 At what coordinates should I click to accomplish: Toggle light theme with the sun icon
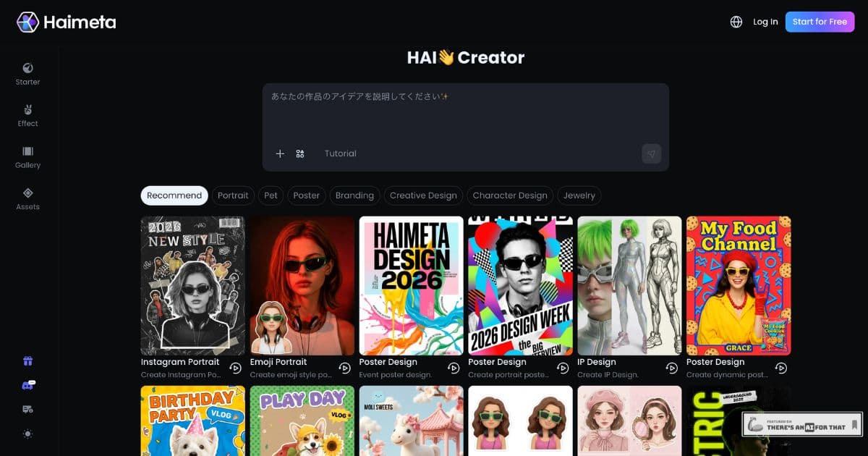click(27, 434)
